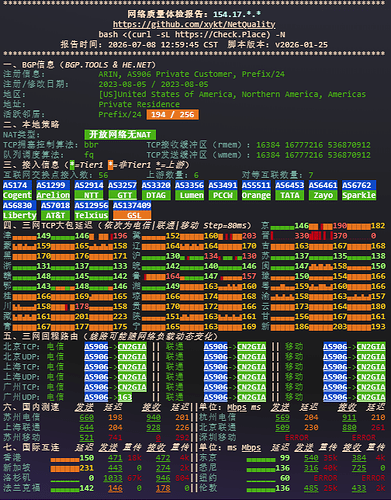Click the AS174 label

(17, 185)
